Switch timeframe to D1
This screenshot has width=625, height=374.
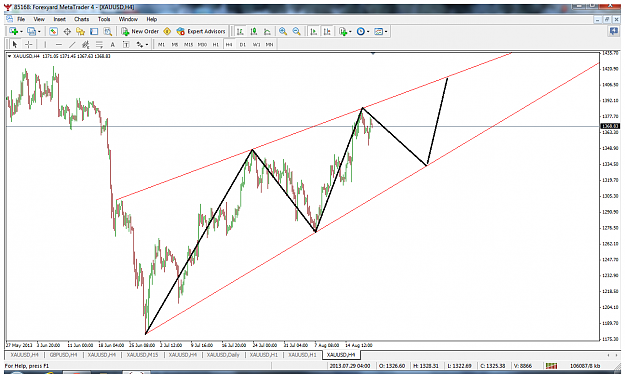tap(242, 45)
